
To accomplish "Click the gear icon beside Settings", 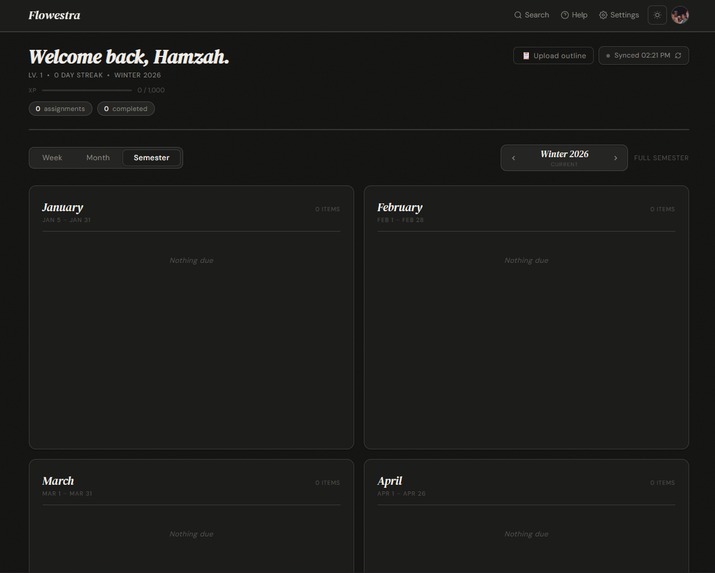I will (603, 15).
